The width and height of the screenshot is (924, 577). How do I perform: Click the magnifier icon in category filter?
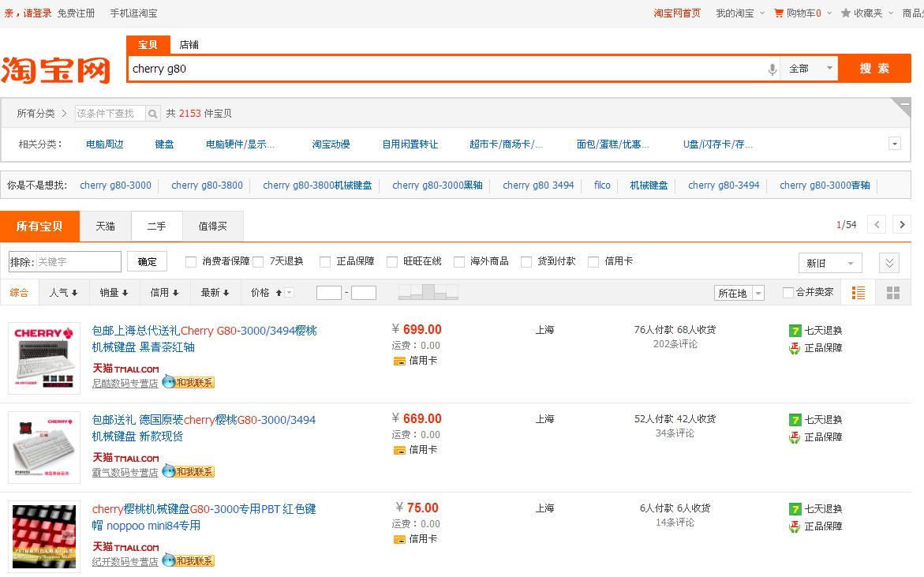coord(153,114)
